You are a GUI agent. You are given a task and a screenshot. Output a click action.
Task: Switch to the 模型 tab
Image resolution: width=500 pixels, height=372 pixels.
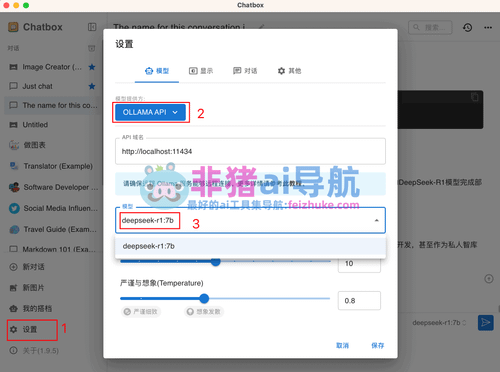point(157,71)
